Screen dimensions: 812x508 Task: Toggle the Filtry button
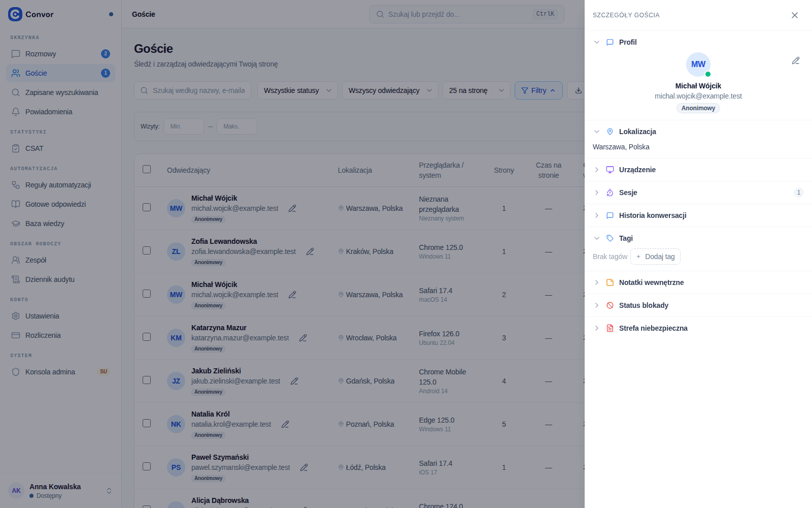538,90
